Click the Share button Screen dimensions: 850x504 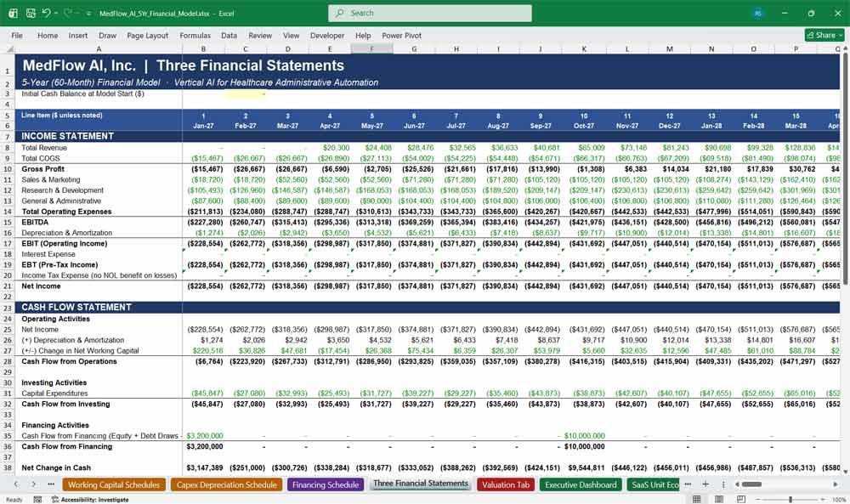824,35
